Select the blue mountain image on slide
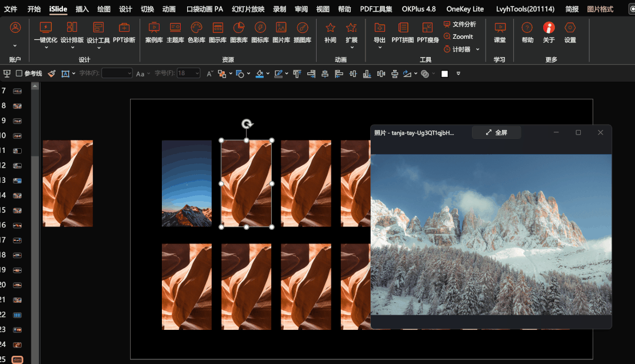 tap(187, 183)
